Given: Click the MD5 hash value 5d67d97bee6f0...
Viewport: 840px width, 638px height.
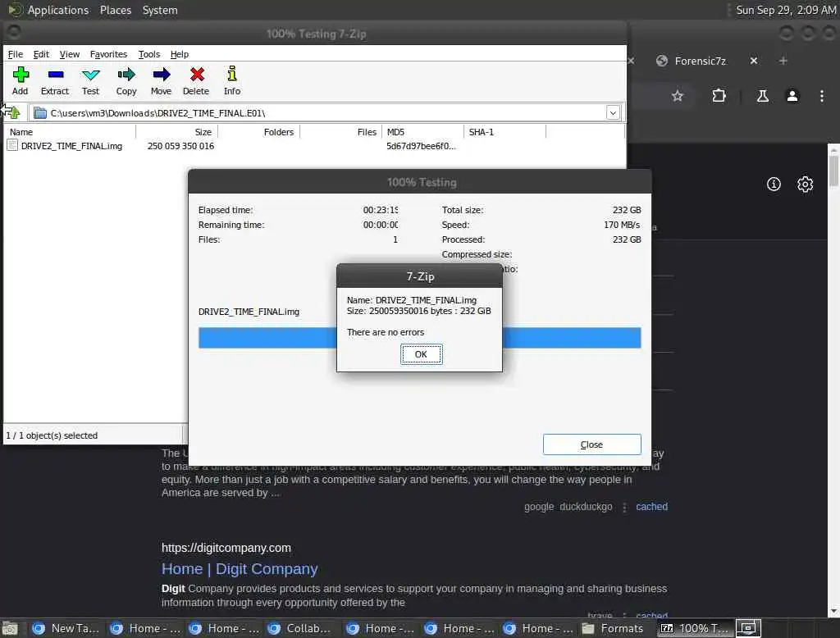Looking at the screenshot, I should coord(421,146).
